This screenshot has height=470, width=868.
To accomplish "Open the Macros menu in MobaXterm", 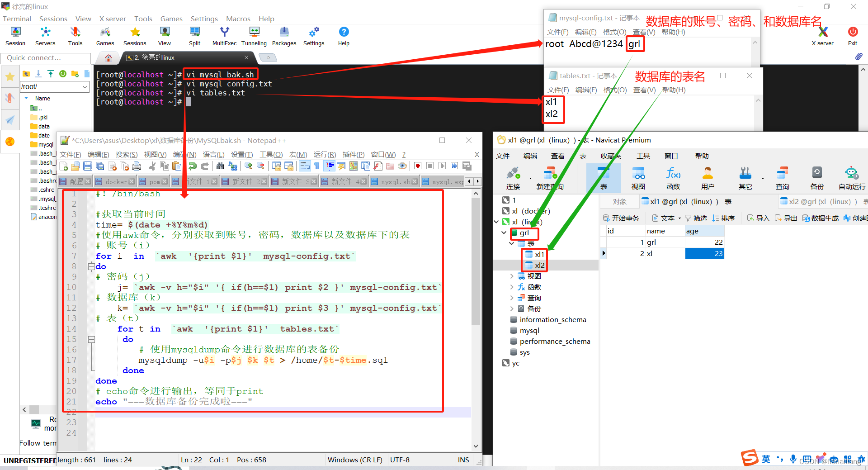I will point(238,19).
